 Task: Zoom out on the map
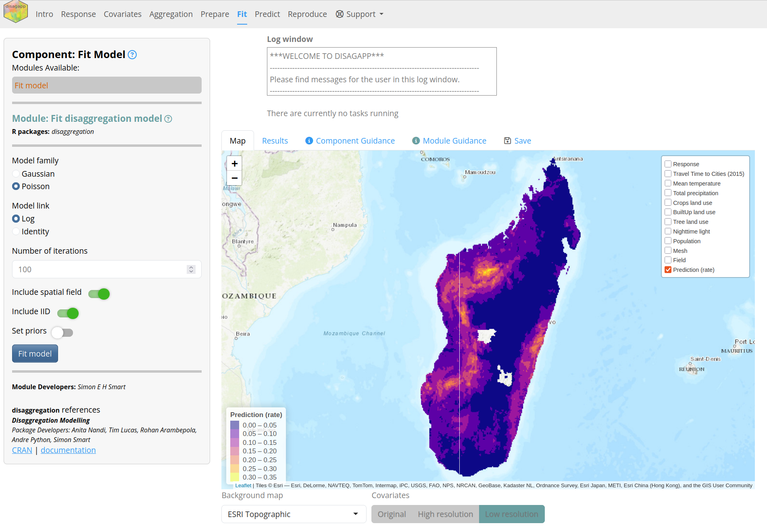pos(234,178)
